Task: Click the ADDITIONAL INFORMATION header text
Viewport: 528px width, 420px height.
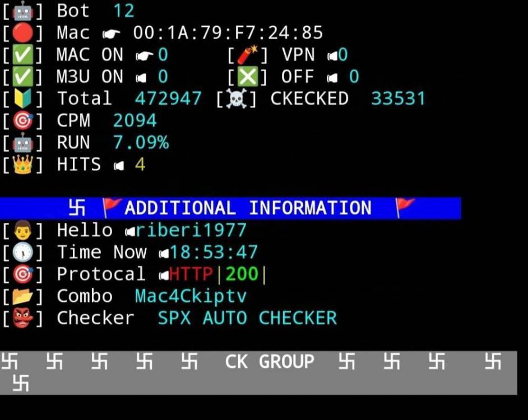Action: coord(248,208)
